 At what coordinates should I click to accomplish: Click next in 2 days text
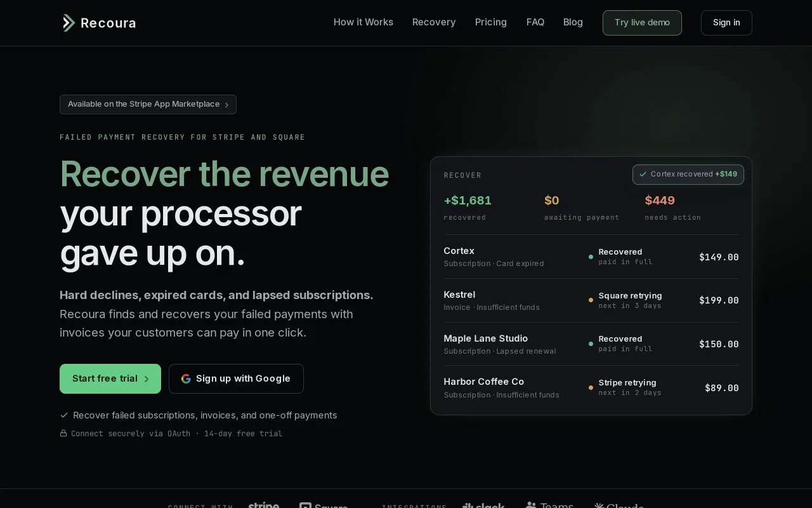630,393
